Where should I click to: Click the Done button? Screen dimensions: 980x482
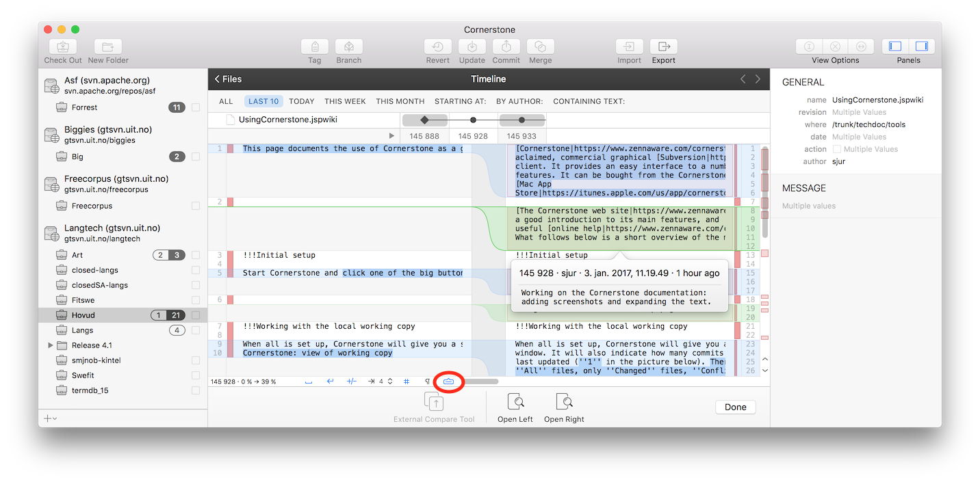(x=736, y=407)
